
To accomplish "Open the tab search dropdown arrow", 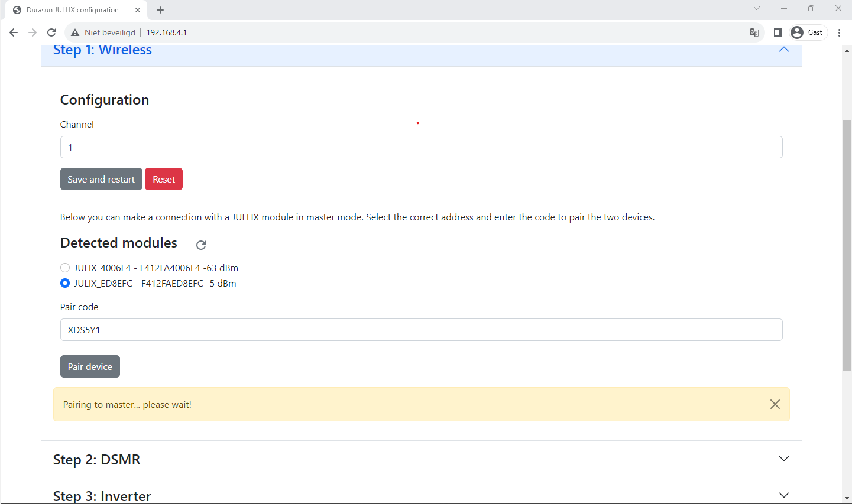I will point(757,9).
